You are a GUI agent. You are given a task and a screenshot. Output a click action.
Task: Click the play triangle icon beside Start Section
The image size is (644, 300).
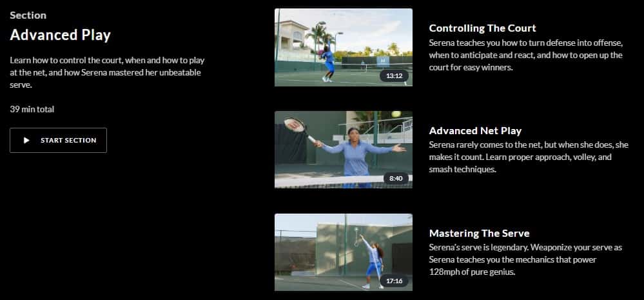point(26,141)
